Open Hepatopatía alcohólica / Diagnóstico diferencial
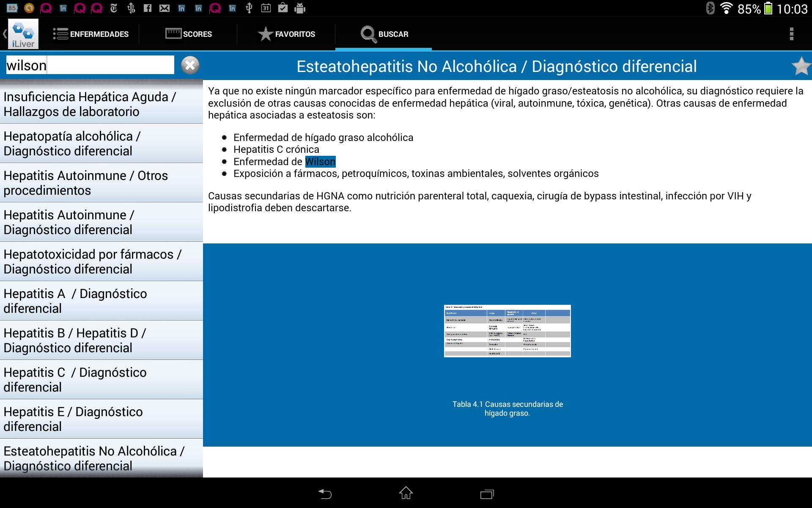The image size is (812, 508). 101,144
